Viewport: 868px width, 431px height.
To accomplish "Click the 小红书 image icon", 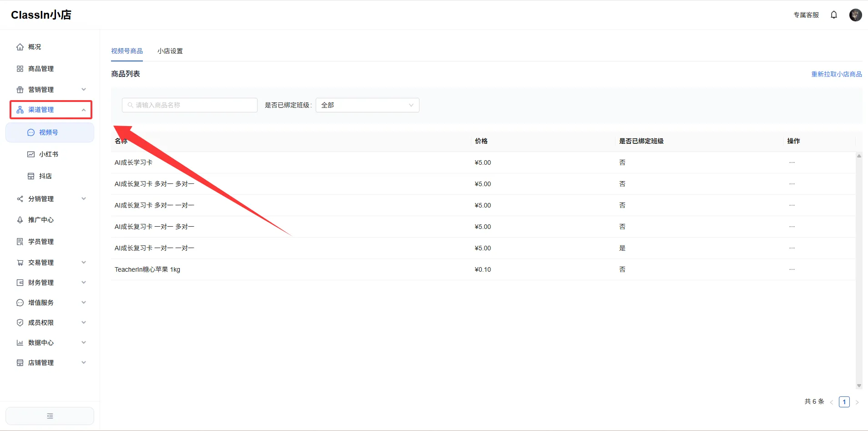I will (31, 154).
